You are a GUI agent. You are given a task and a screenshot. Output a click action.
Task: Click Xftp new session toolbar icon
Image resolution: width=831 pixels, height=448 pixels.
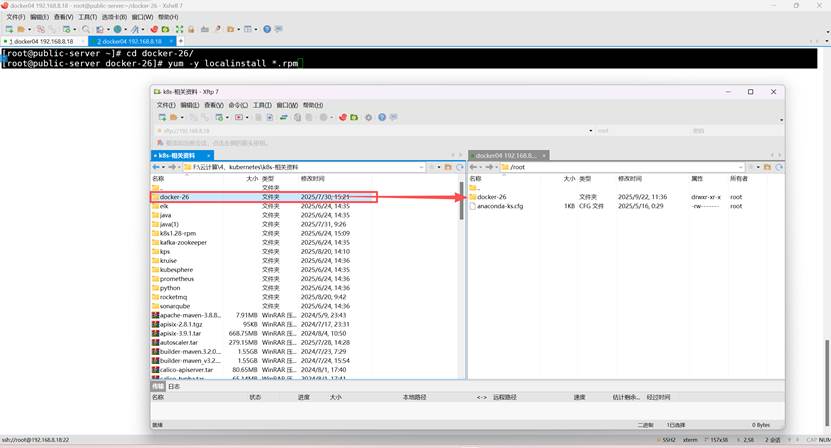point(162,117)
